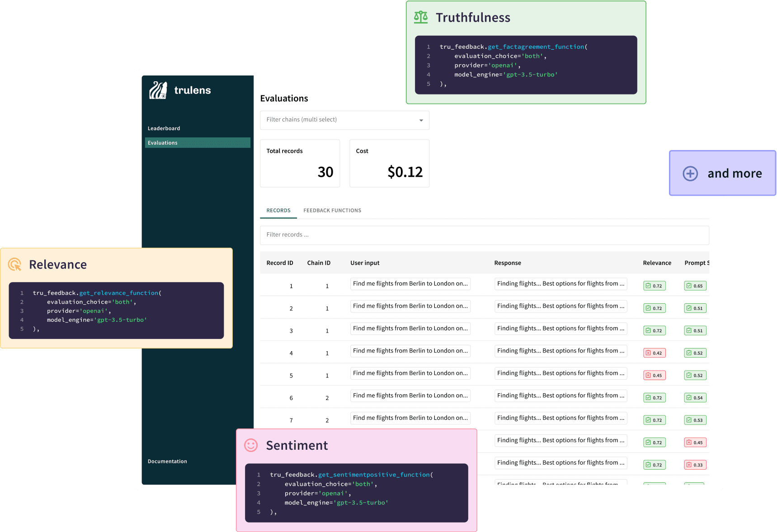Open Leaderboard in the sidebar
Viewport: 777px width, 532px height.
pos(164,128)
